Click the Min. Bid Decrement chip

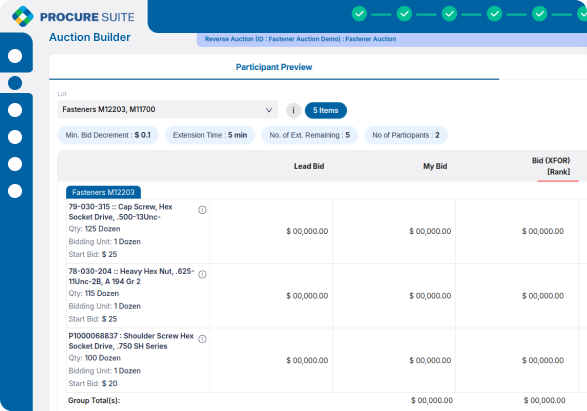[x=108, y=135]
